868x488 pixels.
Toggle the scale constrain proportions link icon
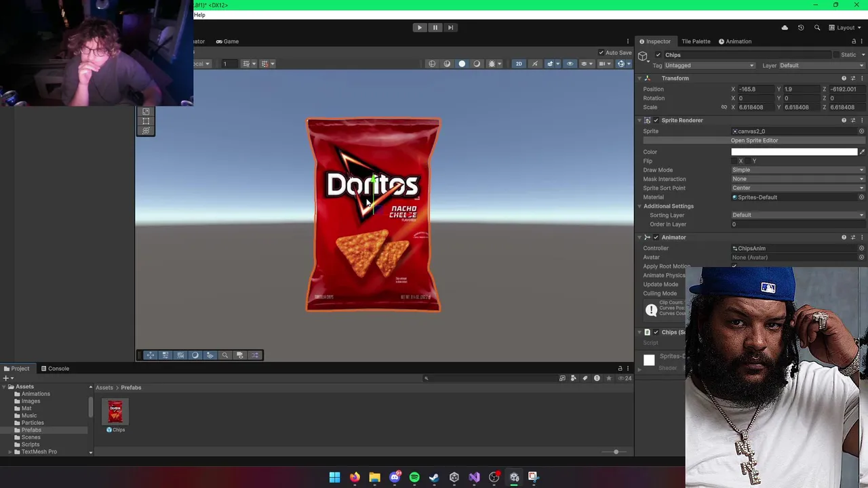click(724, 107)
